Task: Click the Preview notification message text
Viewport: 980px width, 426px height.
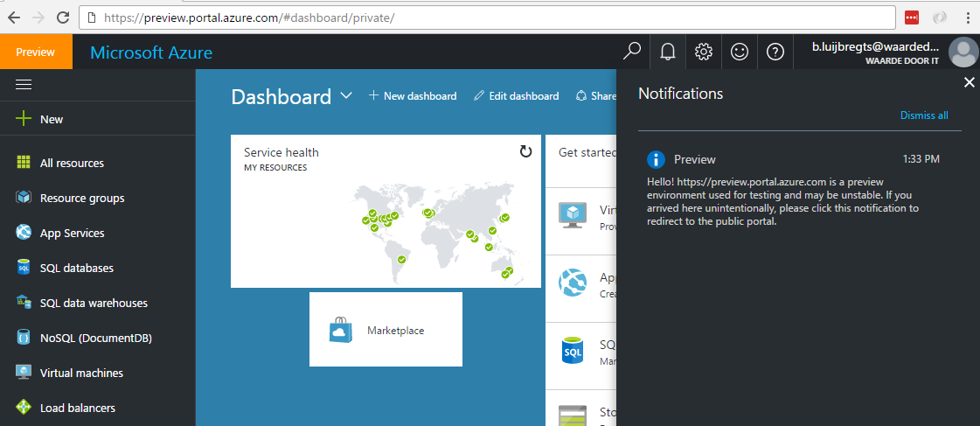Action: click(783, 201)
